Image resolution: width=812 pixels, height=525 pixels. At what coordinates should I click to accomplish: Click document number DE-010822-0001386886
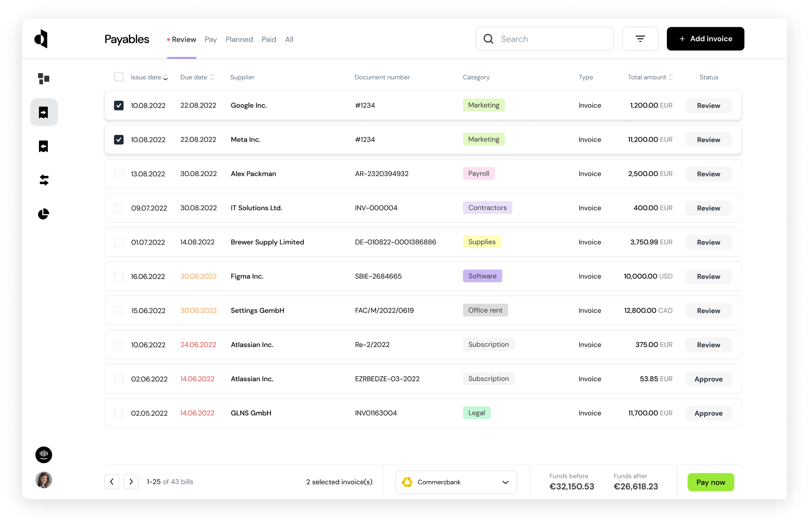pos(395,242)
